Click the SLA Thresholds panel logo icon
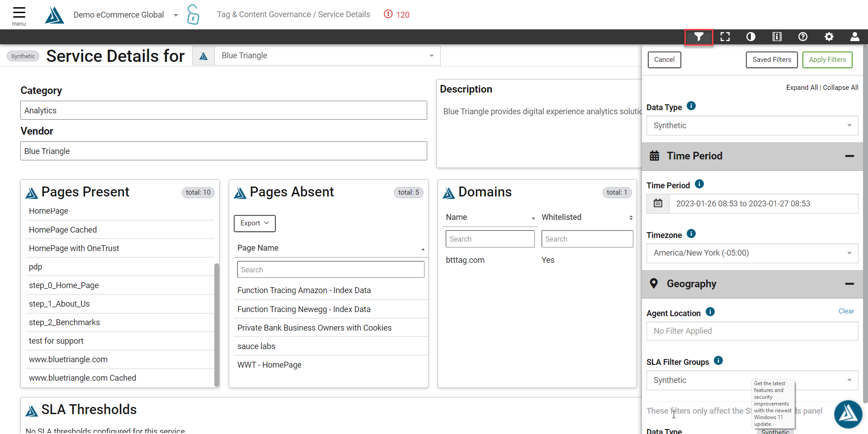The width and height of the screenshot is (868, 434). [32, 411]
